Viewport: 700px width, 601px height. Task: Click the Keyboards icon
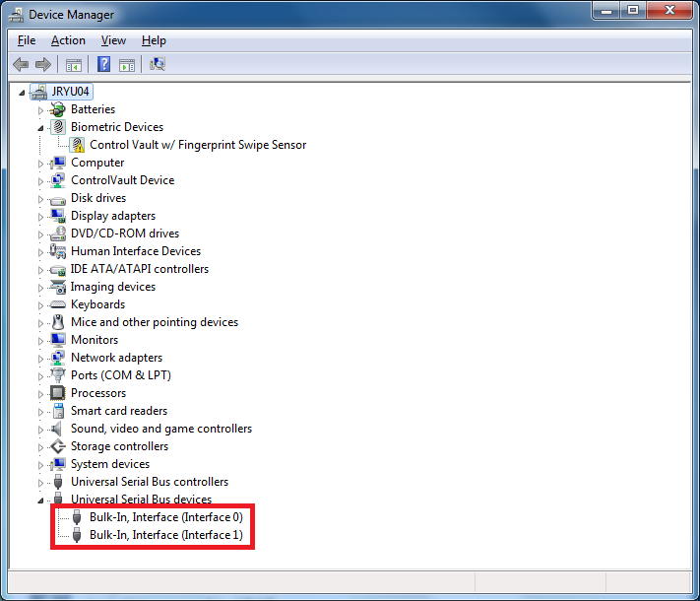(57, 304)
